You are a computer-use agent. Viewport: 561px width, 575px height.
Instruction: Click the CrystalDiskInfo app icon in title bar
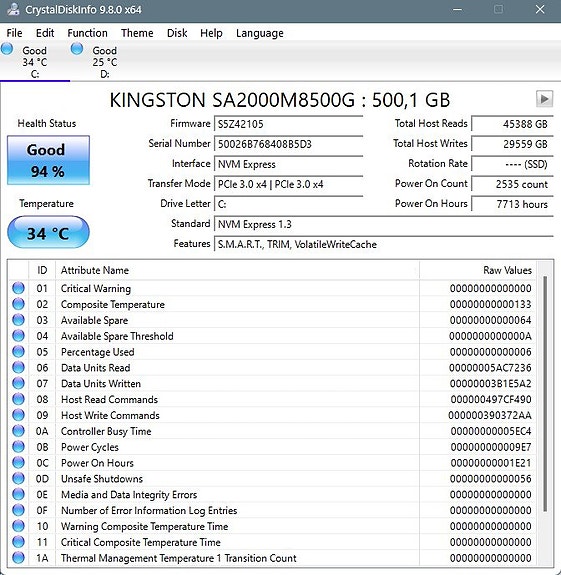(x=13, y=10)
